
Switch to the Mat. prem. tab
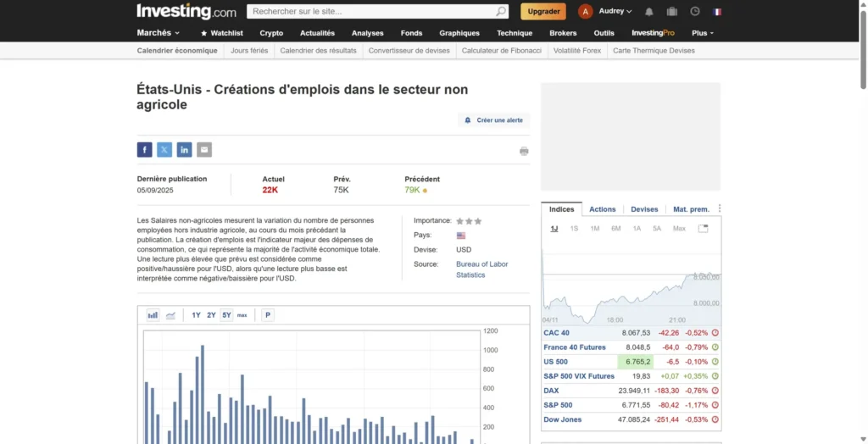[691, 209]
